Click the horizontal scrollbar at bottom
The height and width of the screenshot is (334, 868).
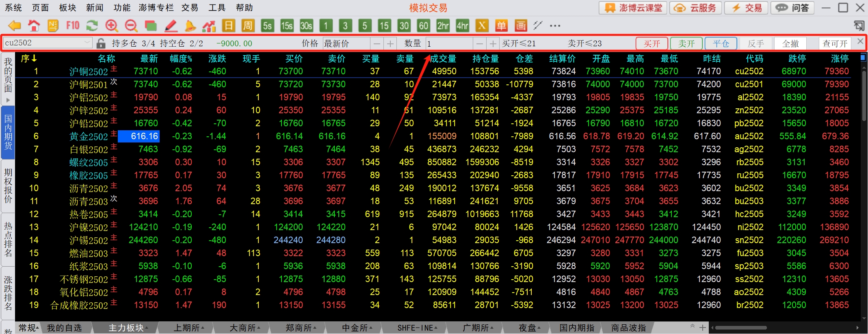click(741, 328)
